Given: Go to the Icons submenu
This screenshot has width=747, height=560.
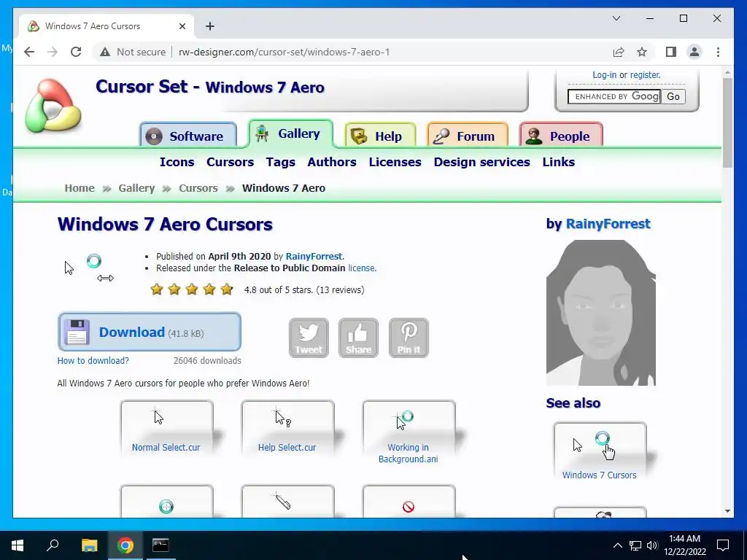Looking at the screenshot, I should click(177, 162).
